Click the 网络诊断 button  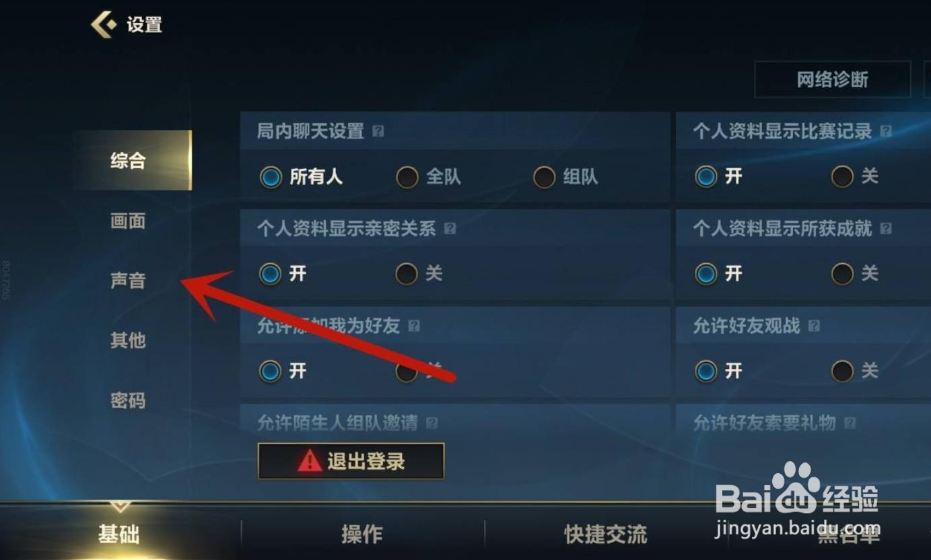(x=833, y=79)
